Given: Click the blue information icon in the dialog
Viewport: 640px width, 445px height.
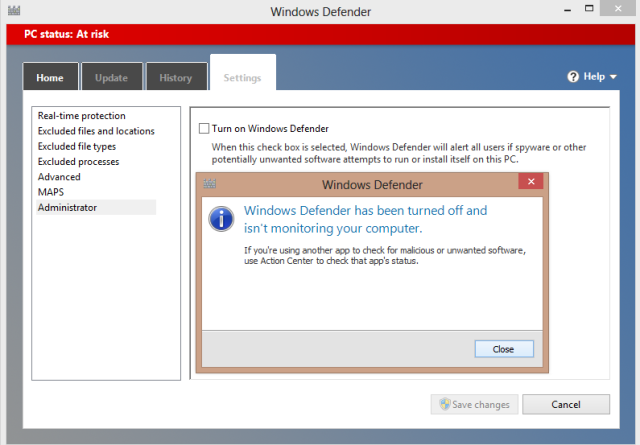Looking at the screenshot, I should tap(221, 219).
